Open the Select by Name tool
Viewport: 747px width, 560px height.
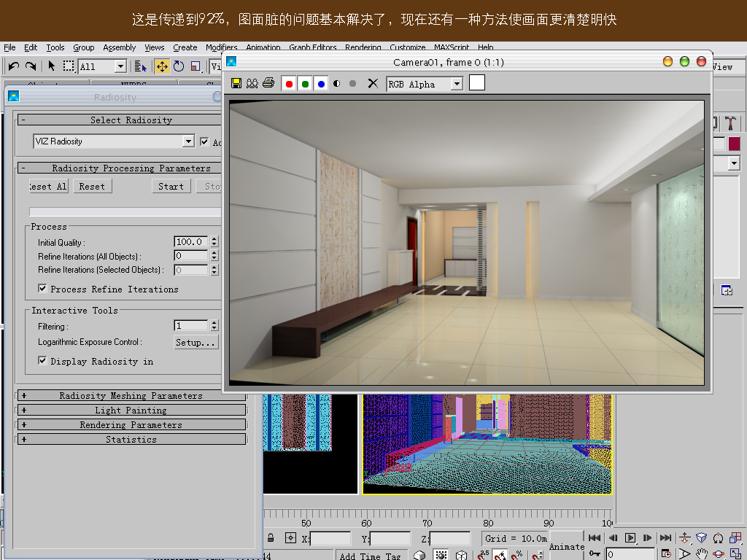click(141, 66)
